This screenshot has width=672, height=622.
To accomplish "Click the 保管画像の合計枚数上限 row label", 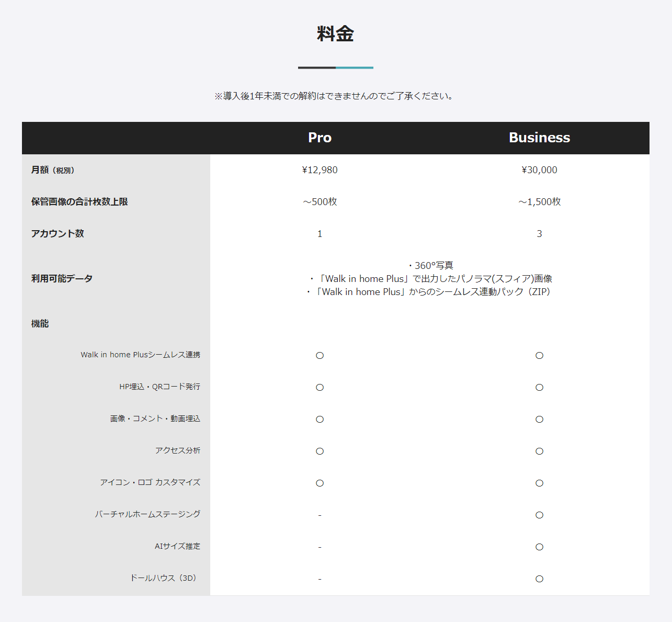I will pyautogui.click(x=79, y=202).
